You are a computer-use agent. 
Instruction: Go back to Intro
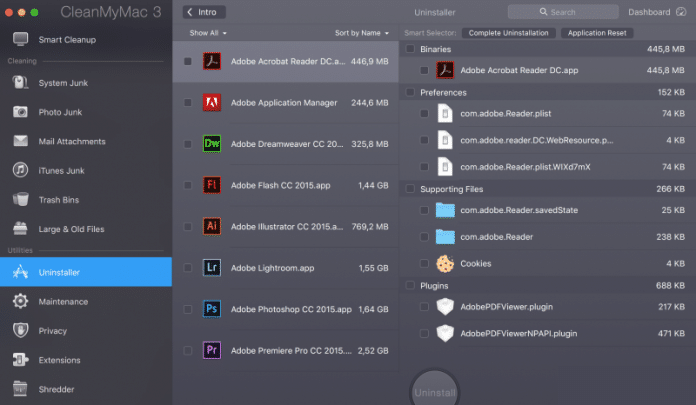tap(204, 12)
